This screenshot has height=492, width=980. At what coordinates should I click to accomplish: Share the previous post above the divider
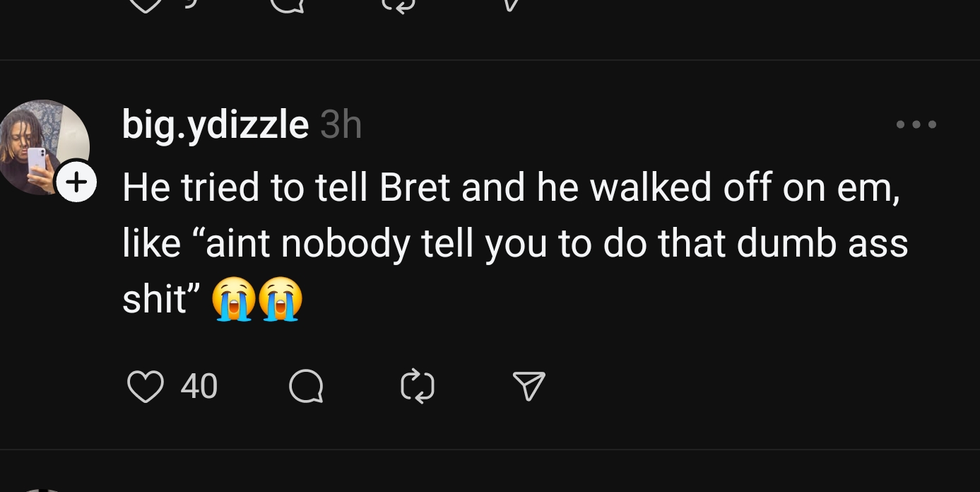click(510, 6)
